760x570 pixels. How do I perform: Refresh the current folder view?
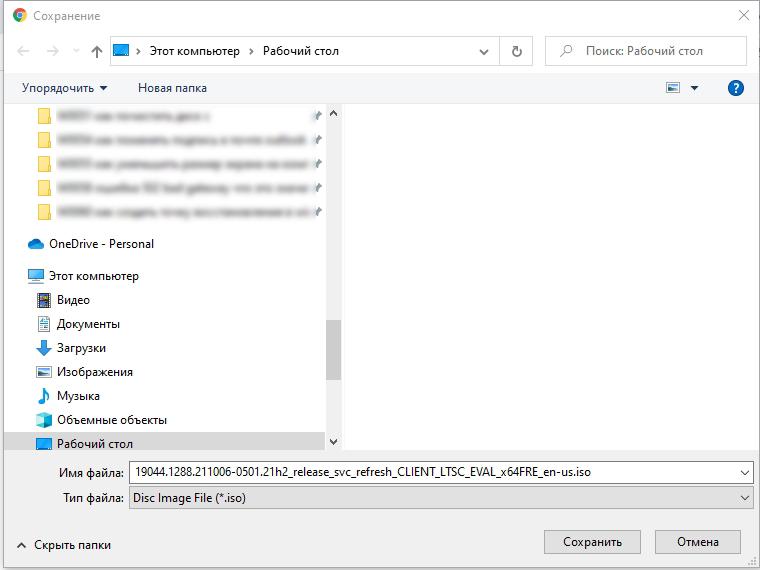517,51
